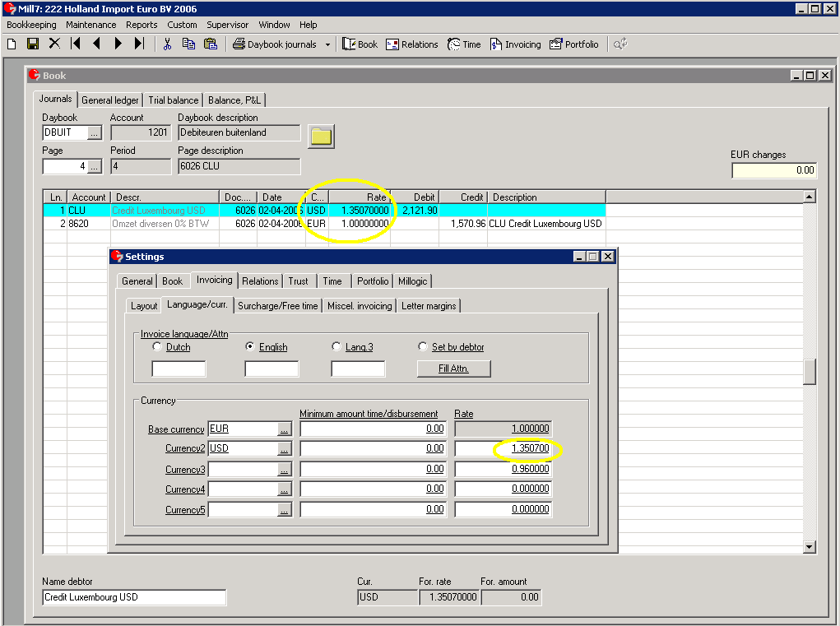Switch to the General ledger tab
The width and height of the screenshot is (840, 626).
tap(109, 100)
